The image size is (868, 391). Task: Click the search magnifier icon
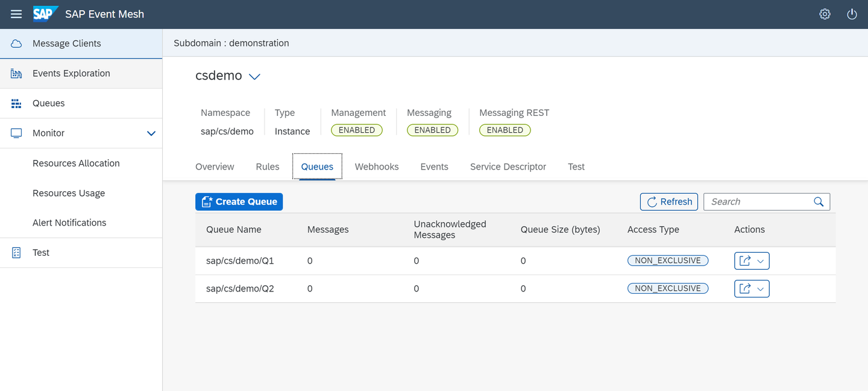819,202
